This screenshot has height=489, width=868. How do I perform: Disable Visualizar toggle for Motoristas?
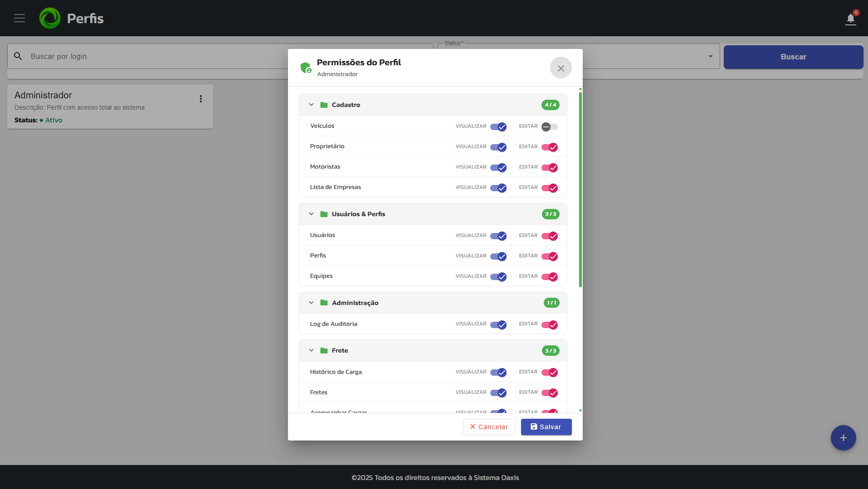(498, 167)
